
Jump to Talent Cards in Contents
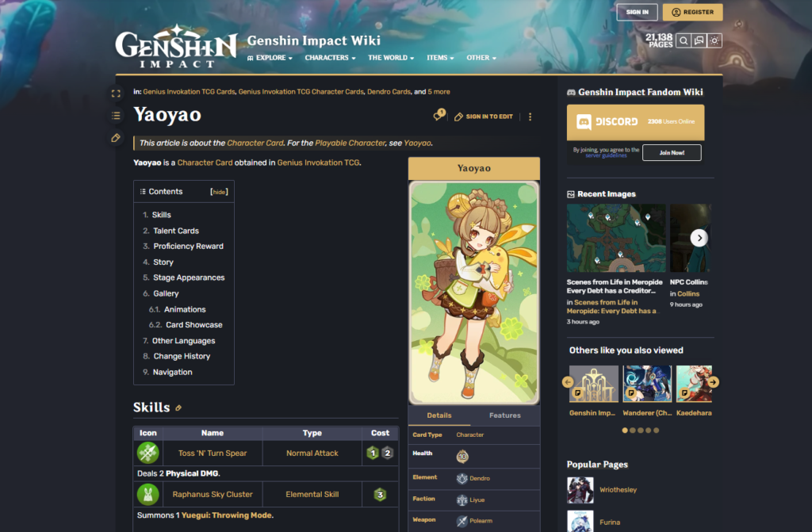[175, 231]
